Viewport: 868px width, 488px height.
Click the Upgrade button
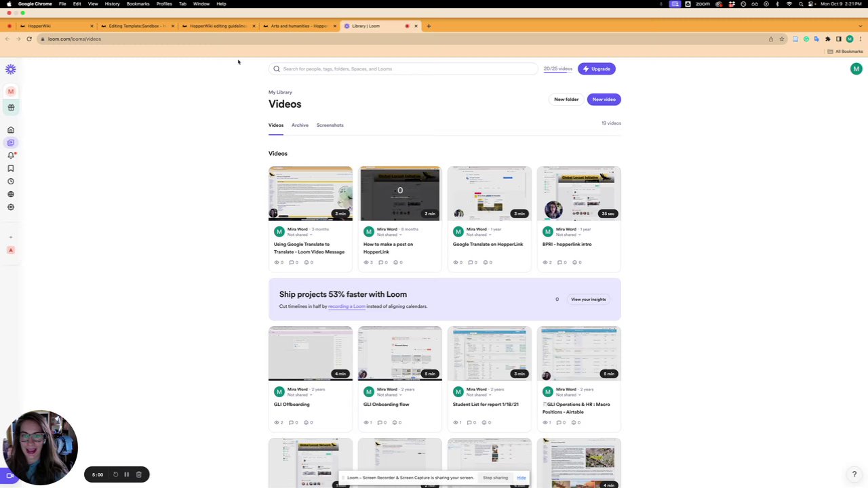coord(597,68)
